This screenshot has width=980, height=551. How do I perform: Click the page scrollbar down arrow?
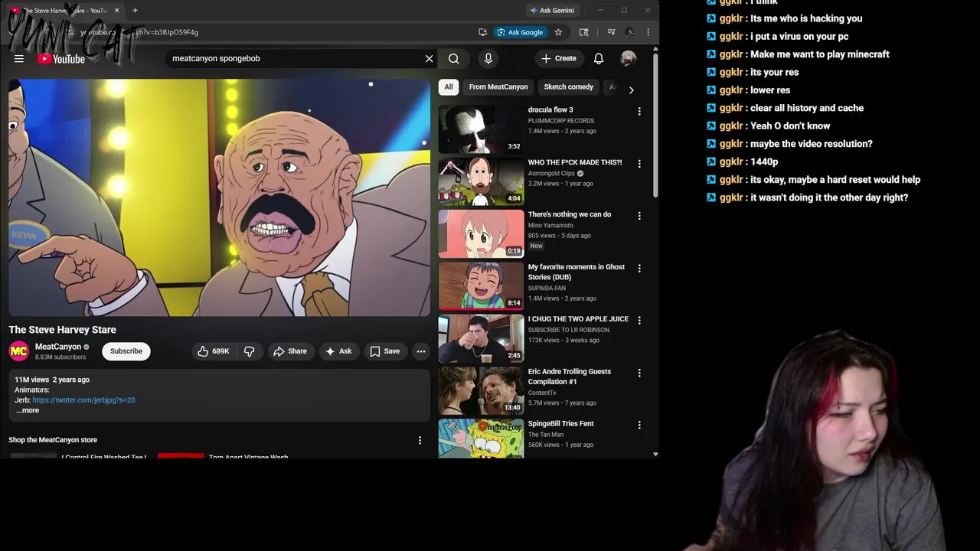pos(655,455)
